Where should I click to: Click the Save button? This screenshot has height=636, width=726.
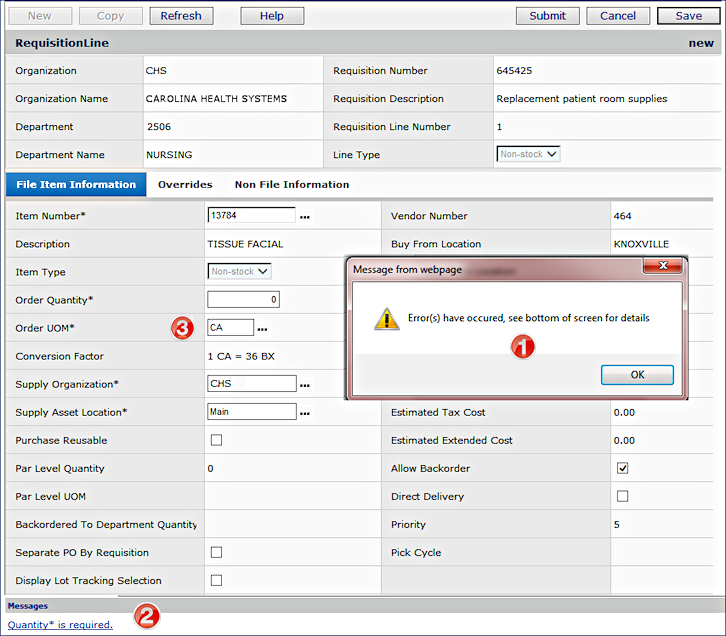pos(688,16)
